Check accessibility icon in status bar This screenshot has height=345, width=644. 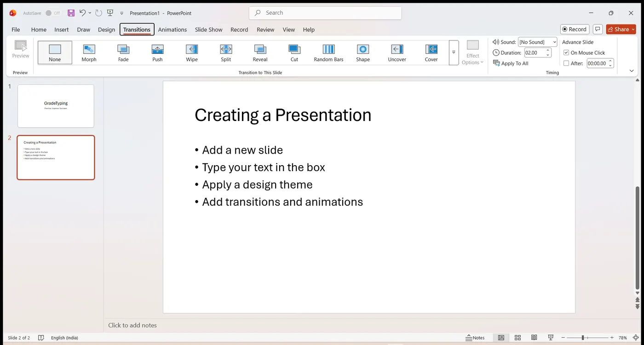tap(41, 338)
